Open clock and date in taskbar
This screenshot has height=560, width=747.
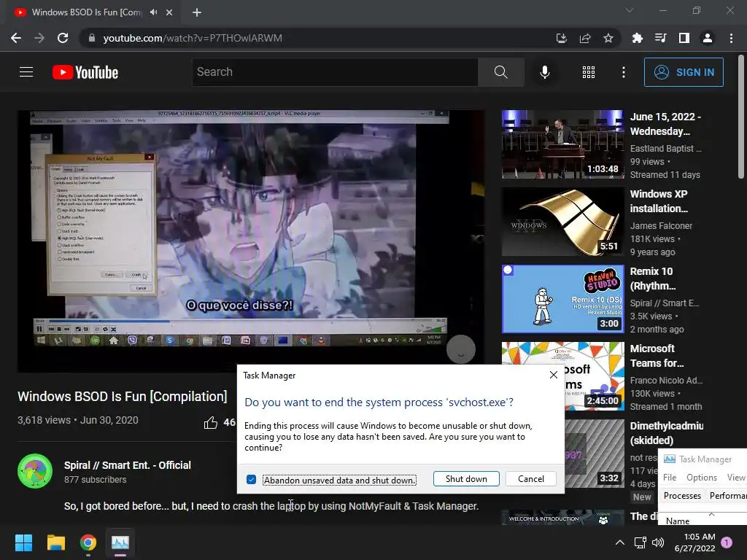[x=694, y=542]
